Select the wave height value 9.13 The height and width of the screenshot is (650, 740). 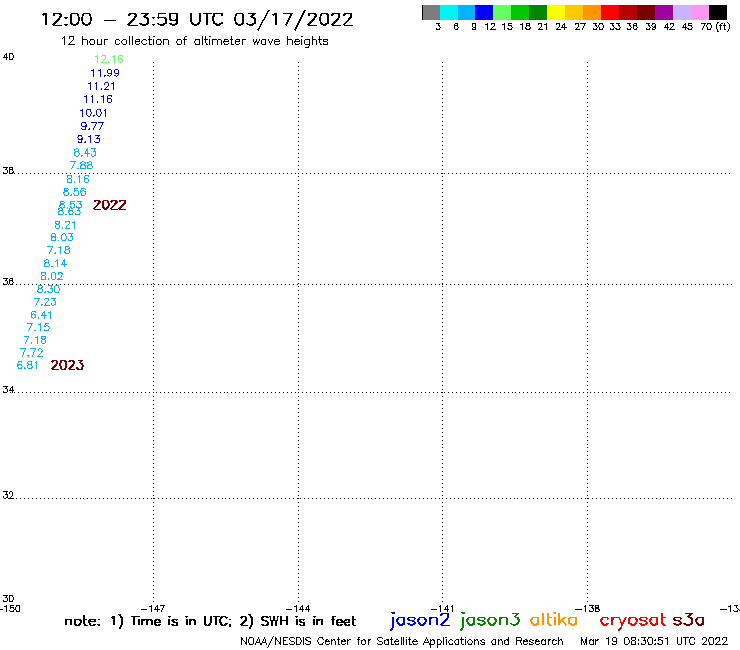tap(89, 139)
